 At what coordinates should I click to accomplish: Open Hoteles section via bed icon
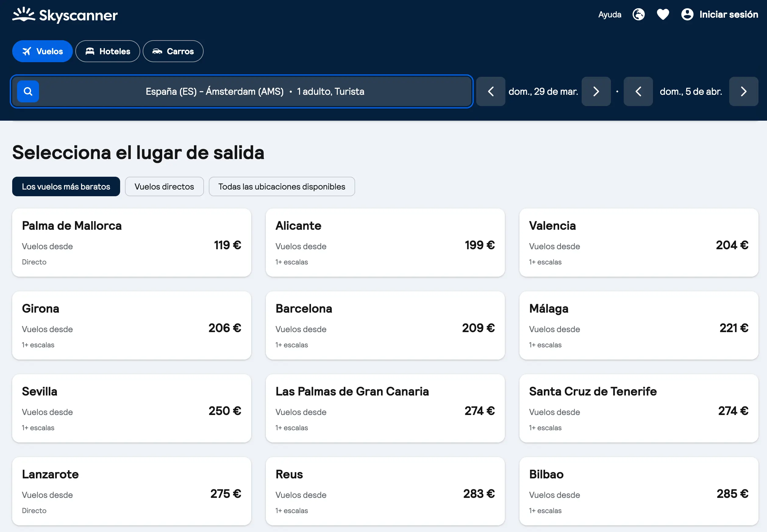[90, 51]
